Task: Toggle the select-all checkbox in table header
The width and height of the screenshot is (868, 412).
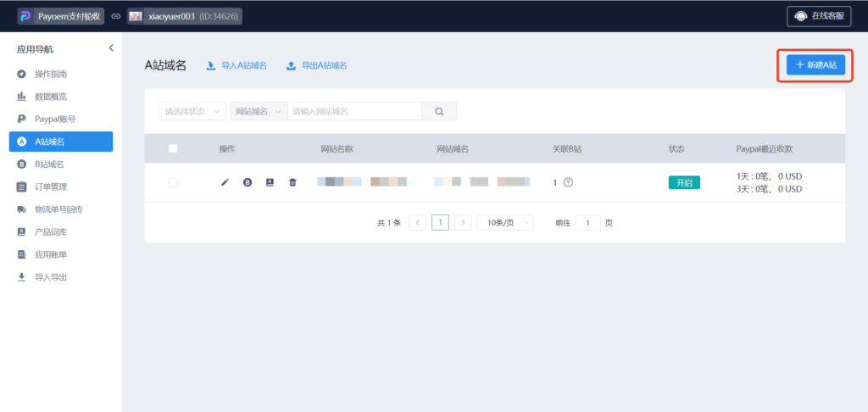Action: tap(173, 148)
